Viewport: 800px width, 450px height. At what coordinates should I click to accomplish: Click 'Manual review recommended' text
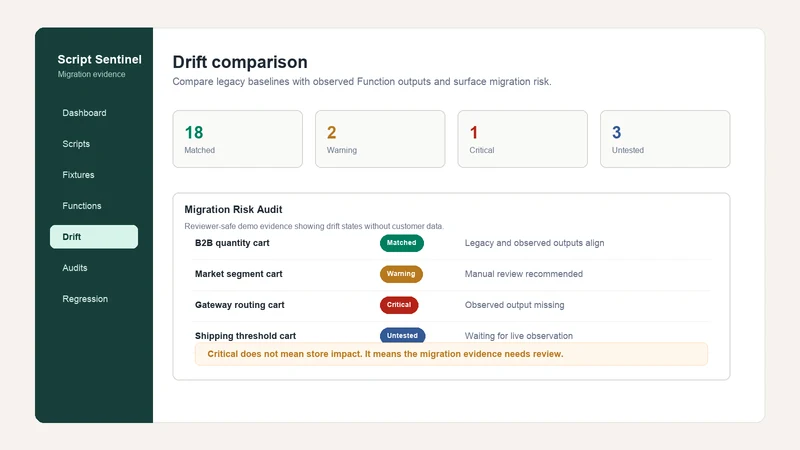click(523, 274)
